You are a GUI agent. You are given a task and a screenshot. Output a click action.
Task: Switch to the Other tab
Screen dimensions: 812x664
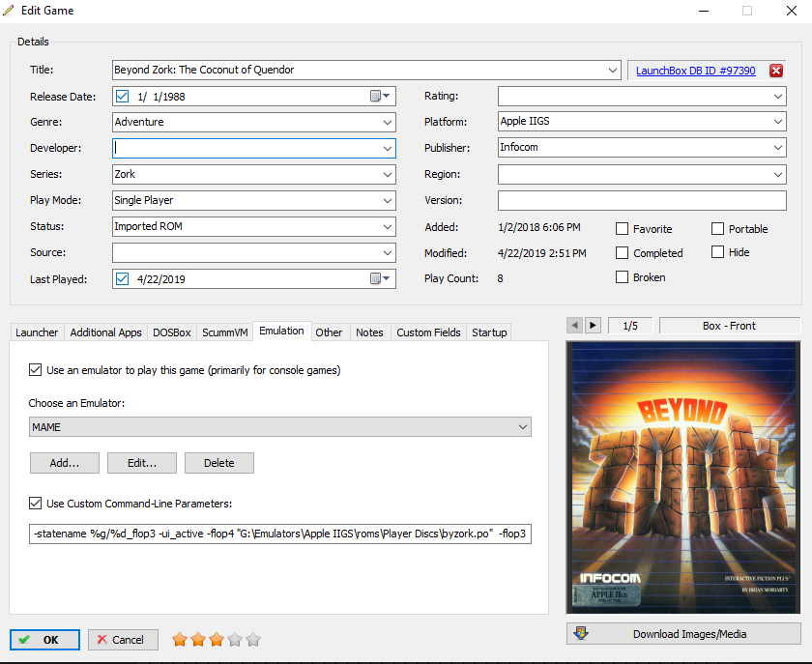[329, 332]
